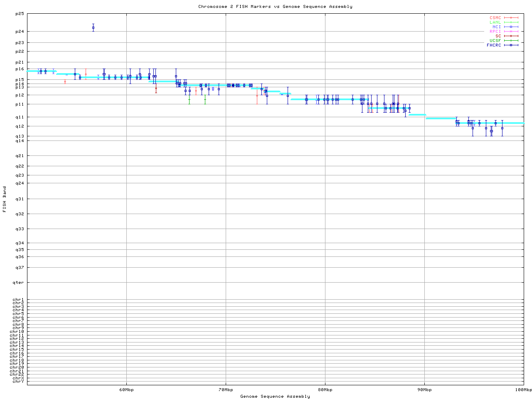Click the RPCI legend text label

495,32
